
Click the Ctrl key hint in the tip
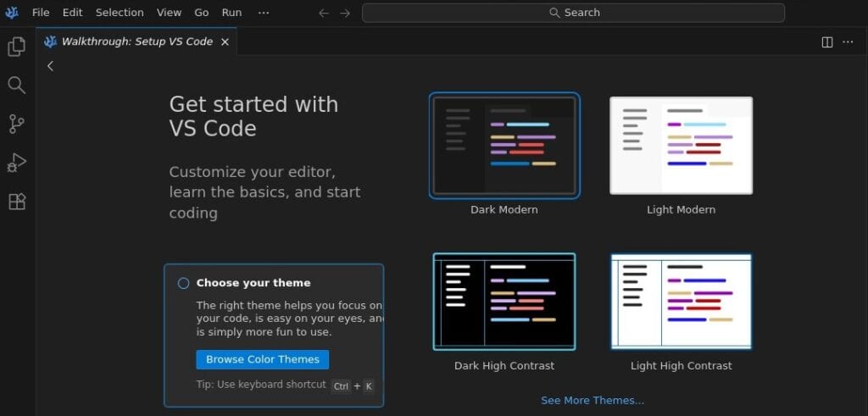click(x=341, y=386)
